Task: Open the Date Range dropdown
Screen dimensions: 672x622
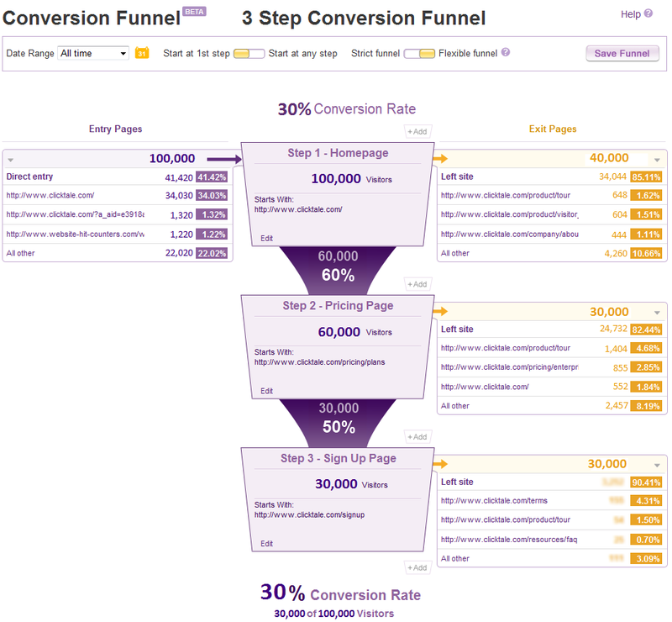Action: tap(93, 53)
